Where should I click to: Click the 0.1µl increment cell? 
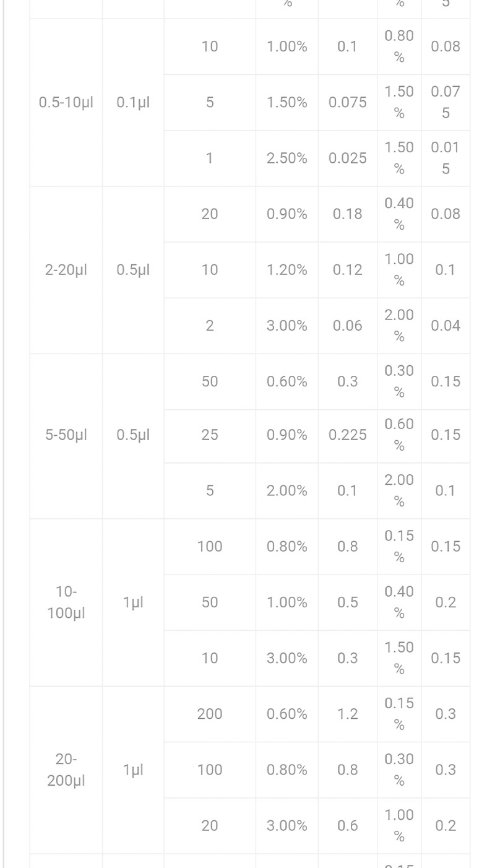click(x=133, y=102)
